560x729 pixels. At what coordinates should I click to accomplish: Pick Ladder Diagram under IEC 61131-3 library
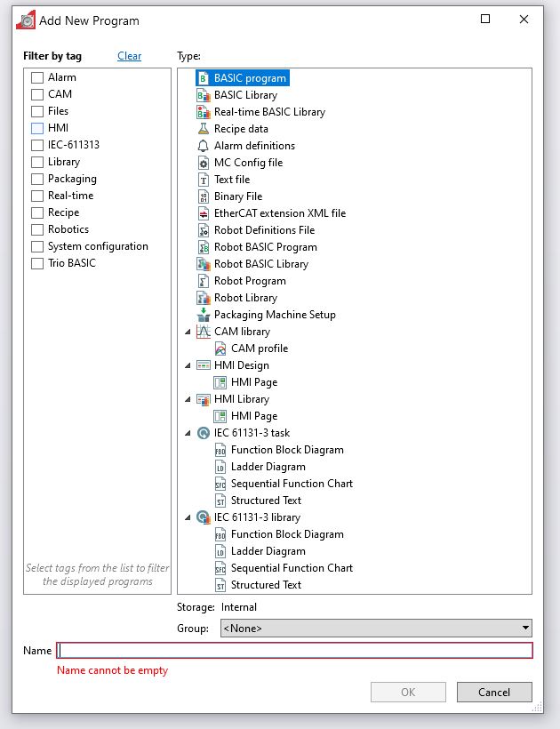[x=268, y=551]
